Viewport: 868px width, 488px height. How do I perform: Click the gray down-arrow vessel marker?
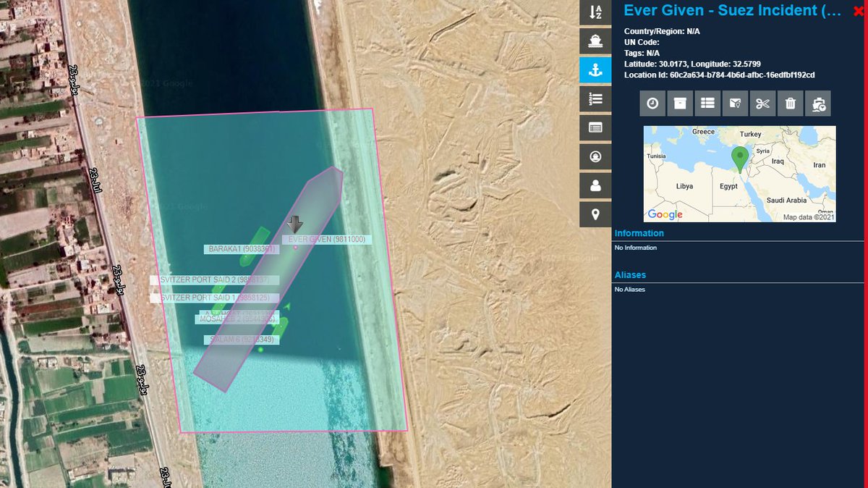click(295, 223)
